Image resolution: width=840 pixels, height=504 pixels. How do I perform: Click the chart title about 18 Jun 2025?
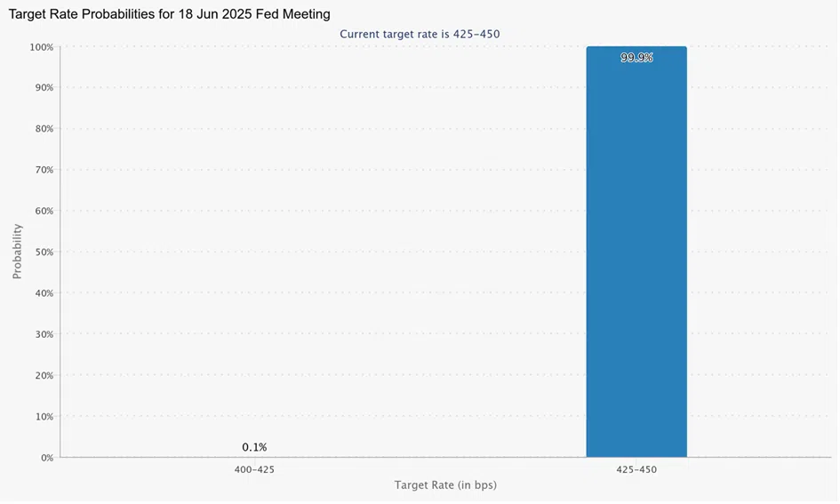(169, 14)
